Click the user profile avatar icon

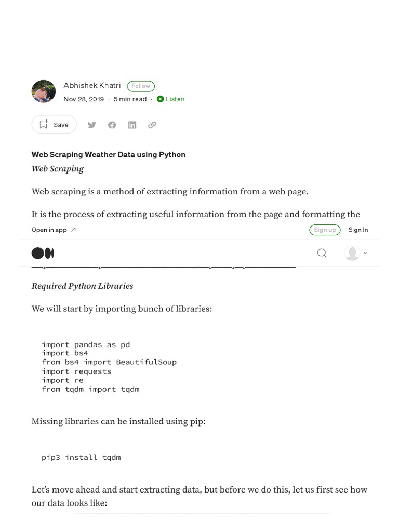tap(352, 253)
